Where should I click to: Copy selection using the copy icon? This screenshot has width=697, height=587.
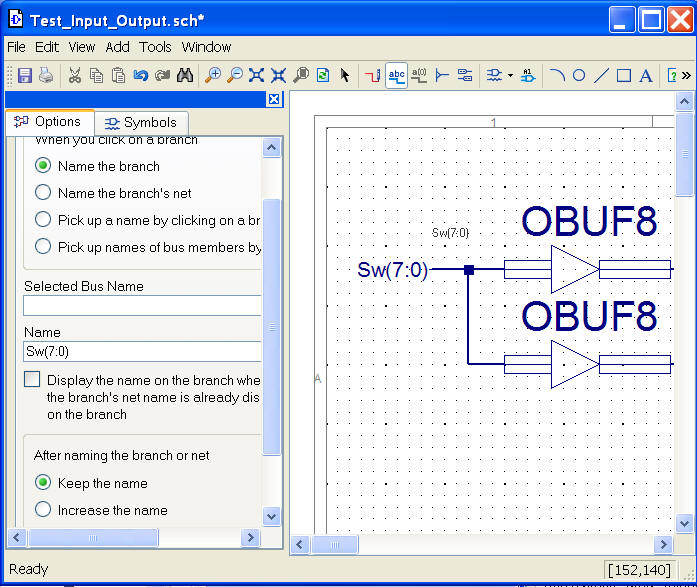tap(96, 76)
